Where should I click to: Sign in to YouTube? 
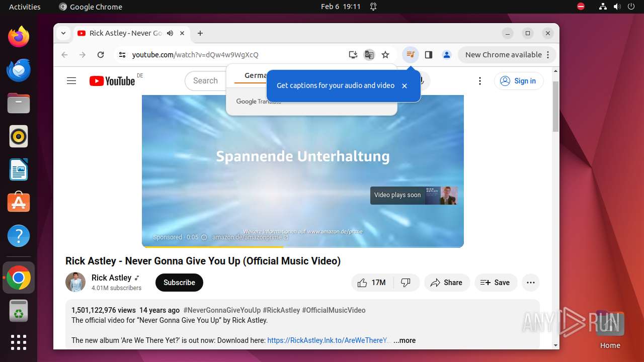click(x=519, y=81)
